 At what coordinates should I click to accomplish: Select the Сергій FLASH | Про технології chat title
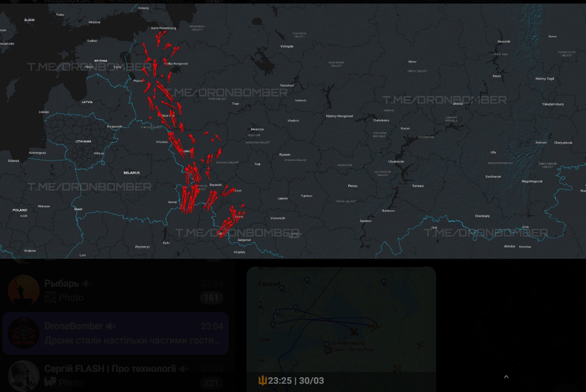110,369
